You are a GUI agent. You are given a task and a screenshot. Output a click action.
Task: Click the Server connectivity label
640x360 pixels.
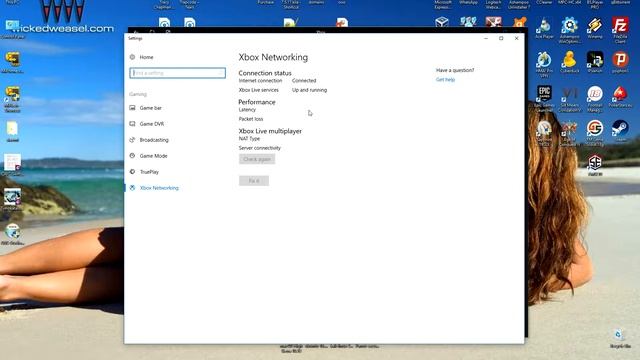260,148
